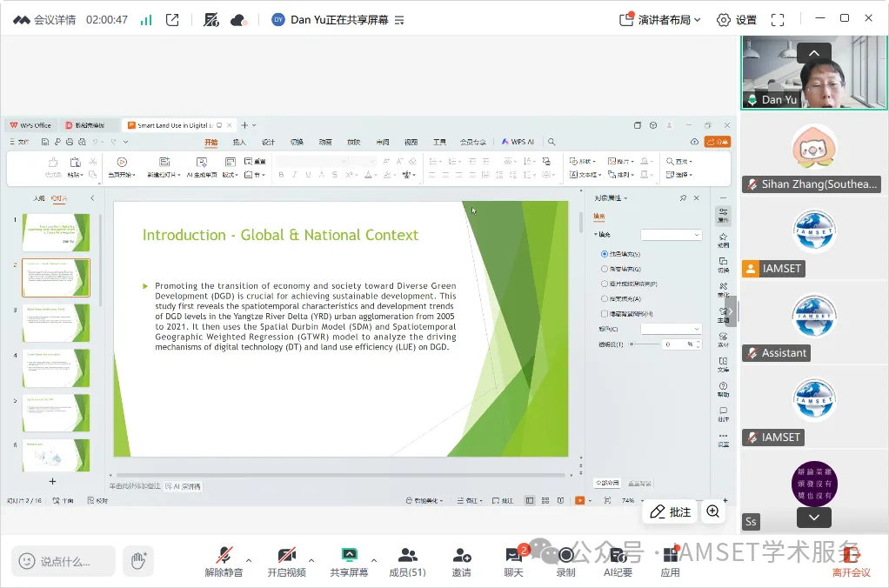Expand arrow beside 共享屏幕 sharing options
This screenshot has width=889, height=588.
pyautogui.click(x=374, y=560)
